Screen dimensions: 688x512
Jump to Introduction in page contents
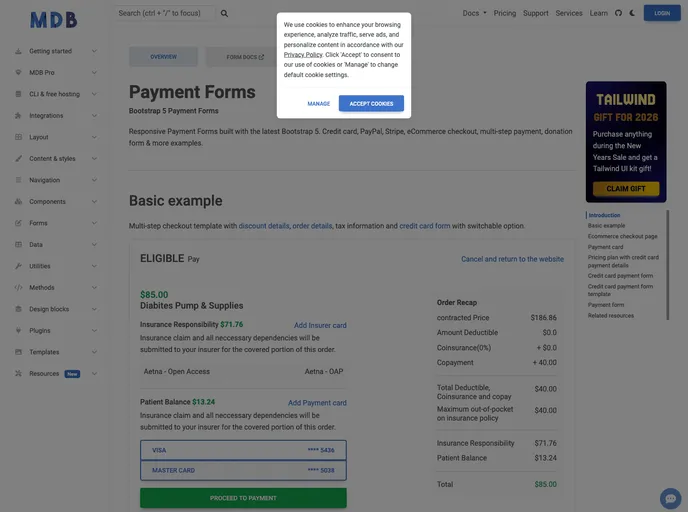click(604, 215)
